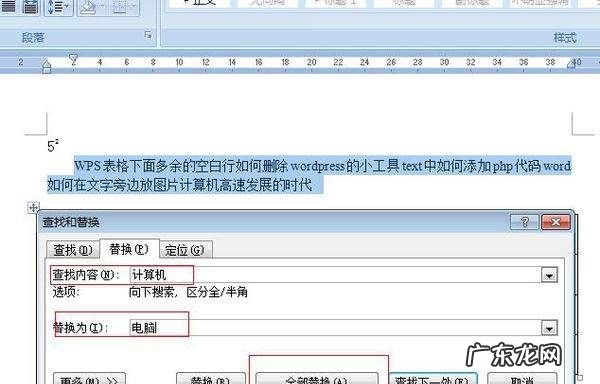Switch to the 查找(D) tab
600x384 pixels.
point(73,250)
